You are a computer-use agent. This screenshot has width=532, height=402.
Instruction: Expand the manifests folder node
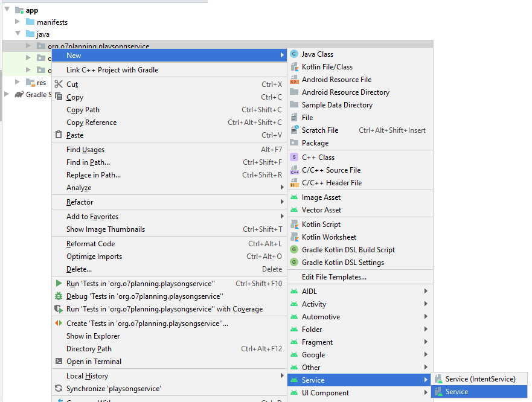(x=18, y=22)
